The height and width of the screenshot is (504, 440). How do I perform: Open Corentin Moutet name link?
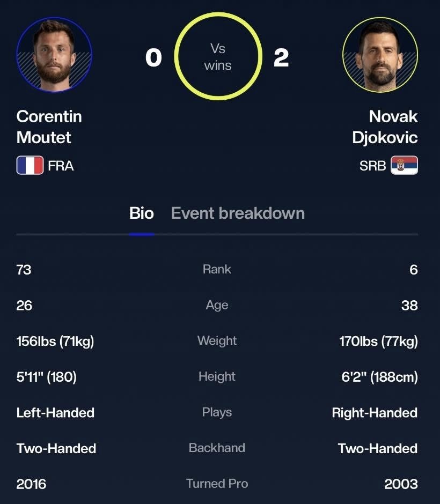(x=49, y=127)
